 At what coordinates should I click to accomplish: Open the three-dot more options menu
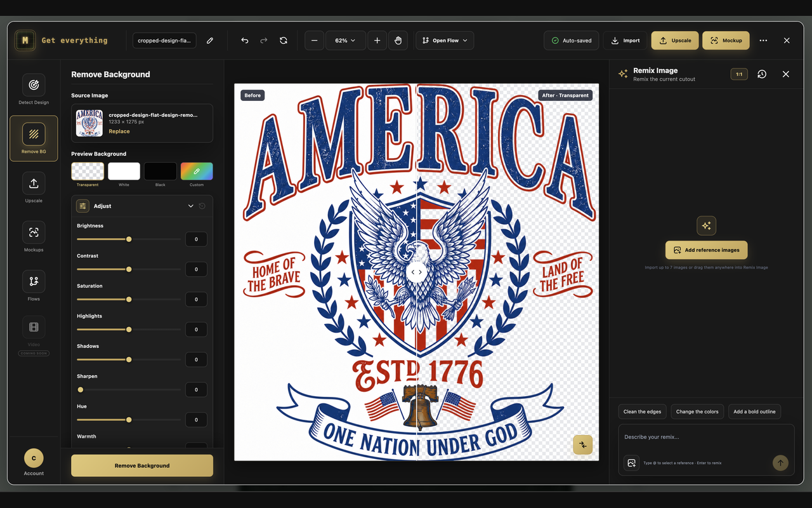pyautogui.click(x=763, y=41)
